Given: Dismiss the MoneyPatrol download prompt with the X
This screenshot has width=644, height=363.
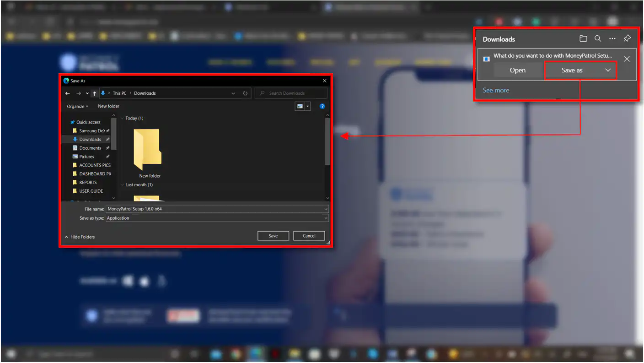Looking at the screenshot, I should [627, 59].
